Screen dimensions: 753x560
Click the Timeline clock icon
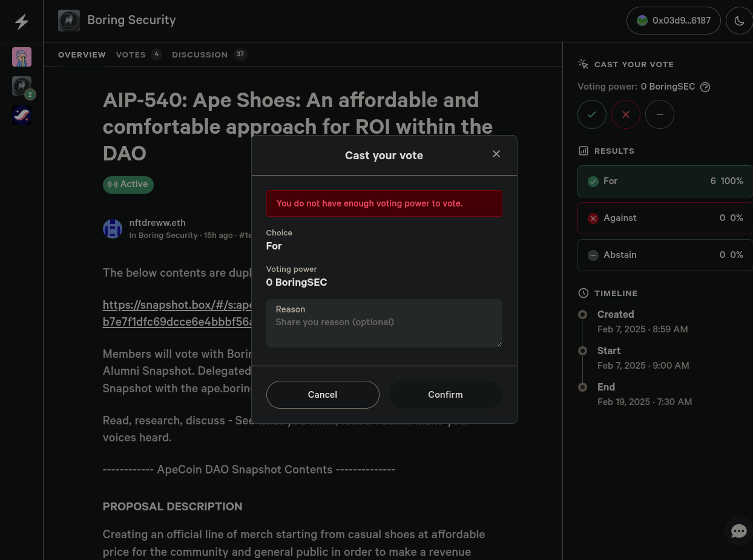pyautogui.click(x=584, y=293)
